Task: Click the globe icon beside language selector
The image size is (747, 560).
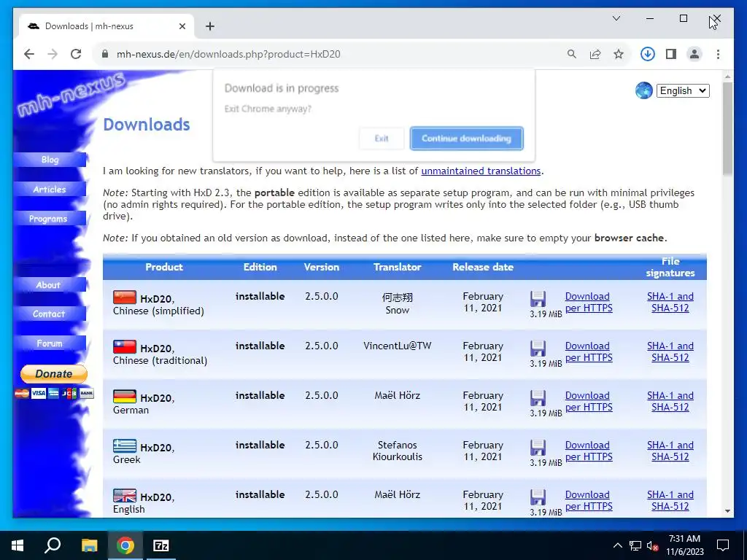Action: tap(643, 90)
